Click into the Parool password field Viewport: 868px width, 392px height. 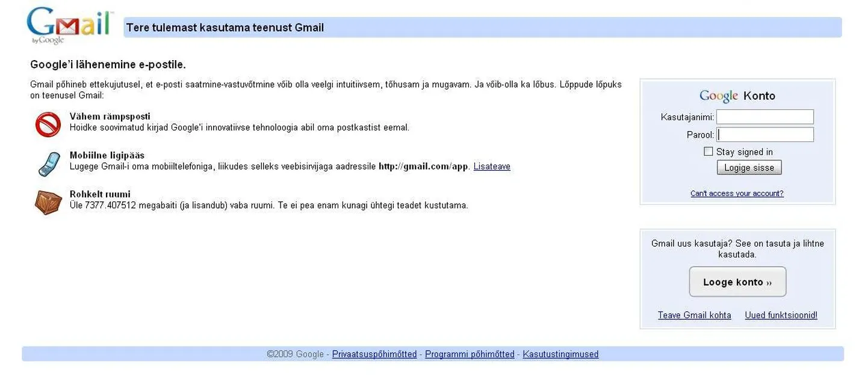764,135
